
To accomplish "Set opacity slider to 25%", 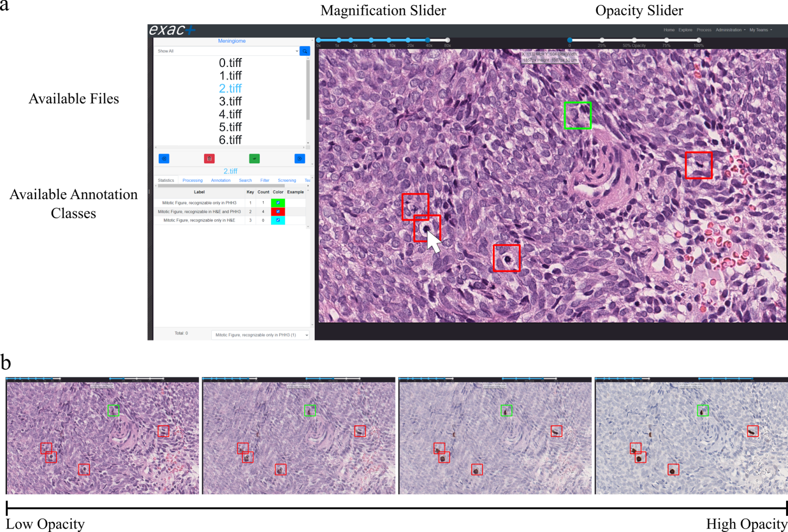I will (602, 40).
